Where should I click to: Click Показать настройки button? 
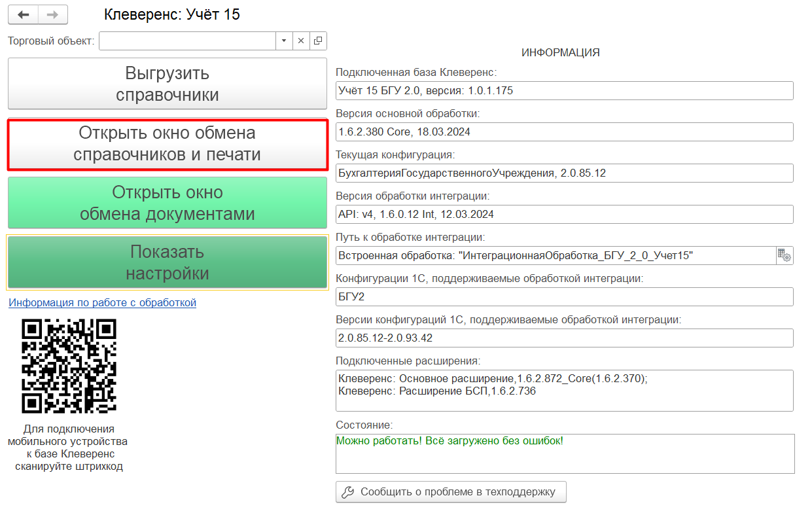tap(167, 262)
